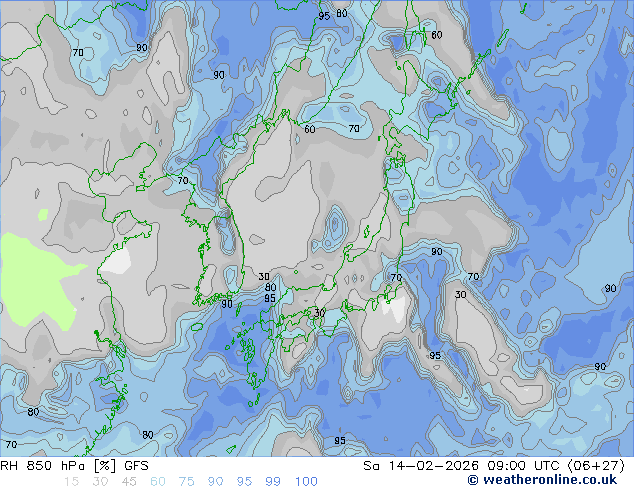This screenshot has height=490, width=634.
Task: Click the "RH 850 hPa [%] GFS" map title
Action: pos(74,466)
